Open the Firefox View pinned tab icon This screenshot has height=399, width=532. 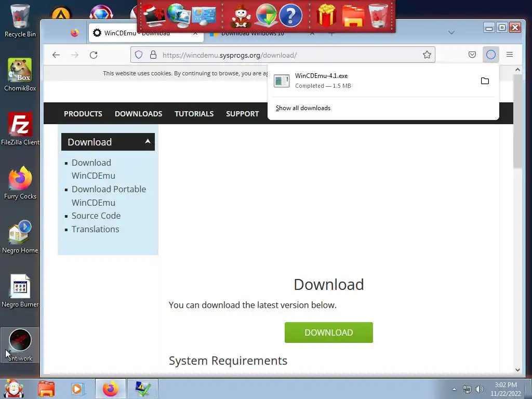75,33
